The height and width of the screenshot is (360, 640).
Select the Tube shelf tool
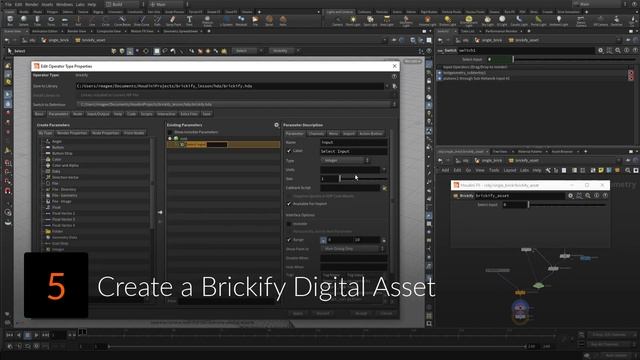click(x=37, y=20)
